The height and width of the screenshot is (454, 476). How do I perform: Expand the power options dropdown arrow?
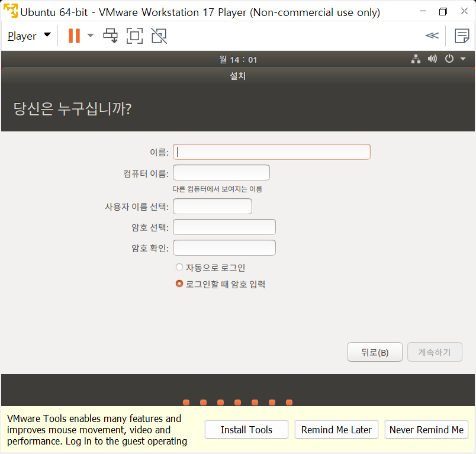[x=91, y=36]
